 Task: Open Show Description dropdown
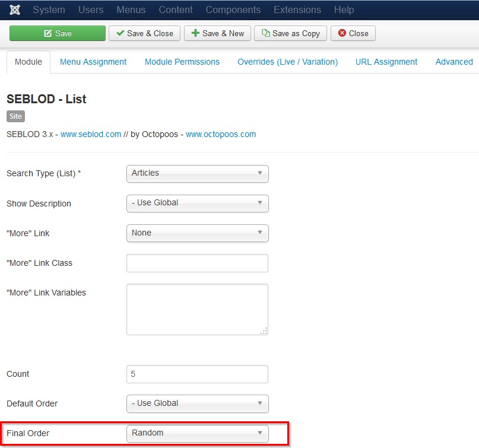tap(197, 203)
